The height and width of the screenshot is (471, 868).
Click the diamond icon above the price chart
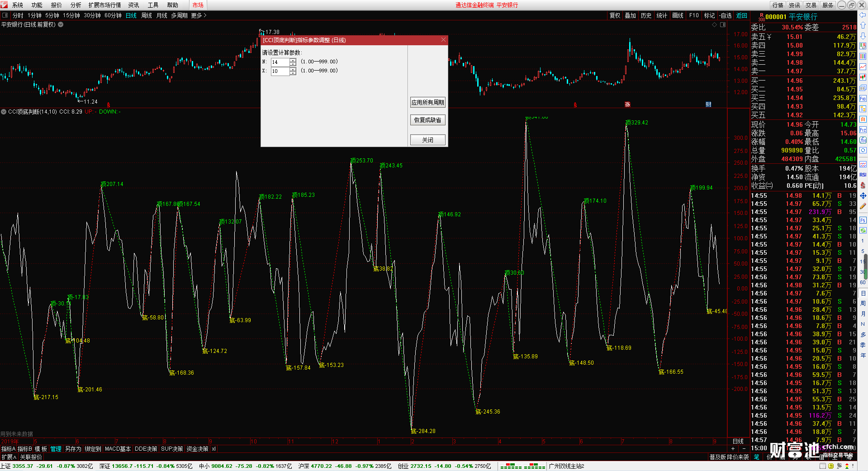715,25
